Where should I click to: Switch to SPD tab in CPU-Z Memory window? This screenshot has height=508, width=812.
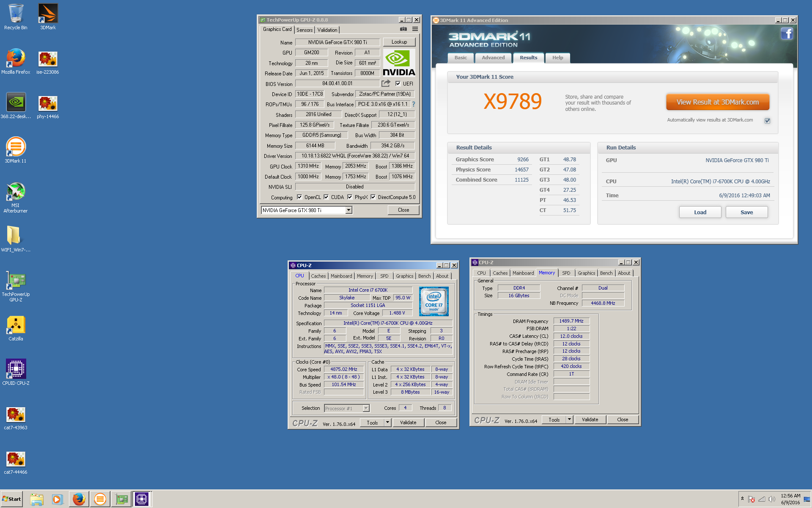(x=566, y=273)
